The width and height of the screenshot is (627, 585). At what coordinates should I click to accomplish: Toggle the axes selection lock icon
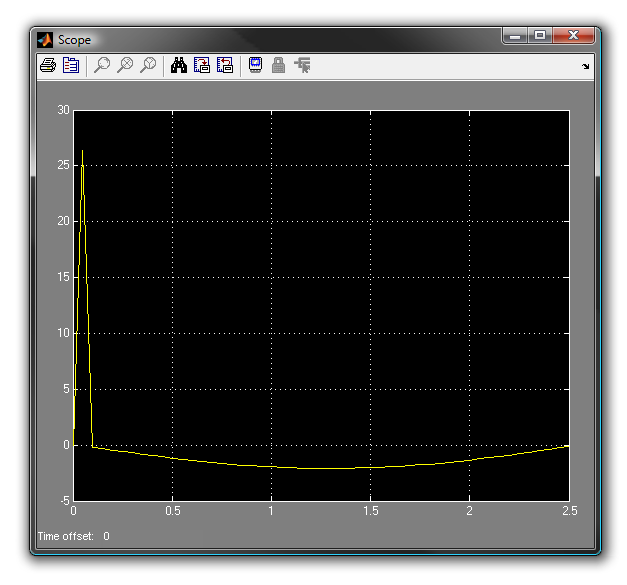coord(279,66)
